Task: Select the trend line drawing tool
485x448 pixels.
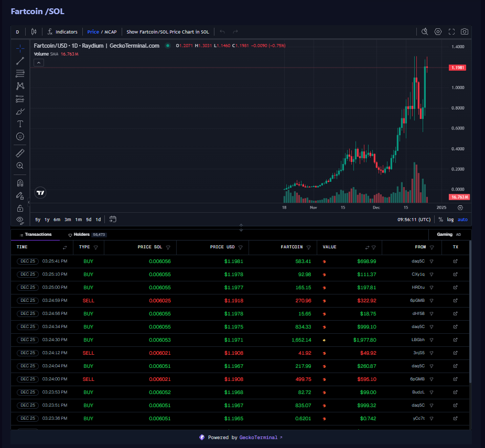Action: (20, 61)
